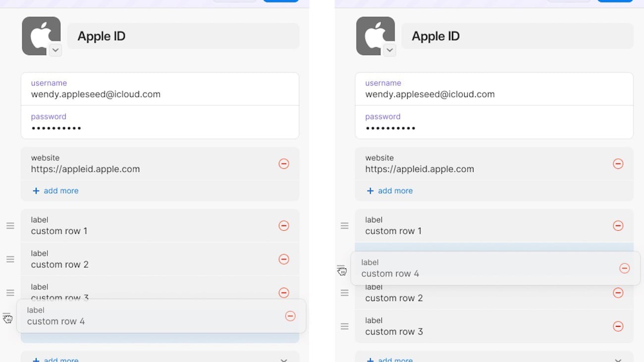The width and height of the screenshot is (644, 362).
Task: Delete custom row 2 in left panel
Action: point(284,259)
